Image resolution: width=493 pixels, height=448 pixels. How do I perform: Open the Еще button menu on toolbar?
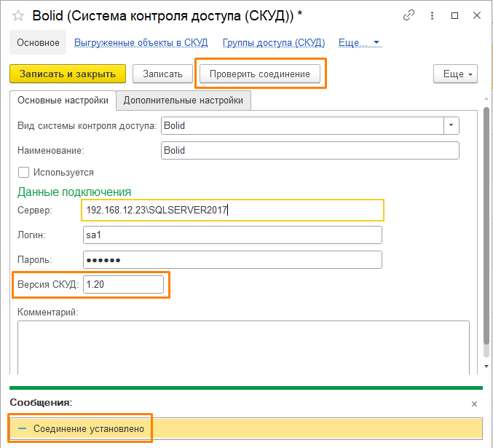[x=455, y=74]
